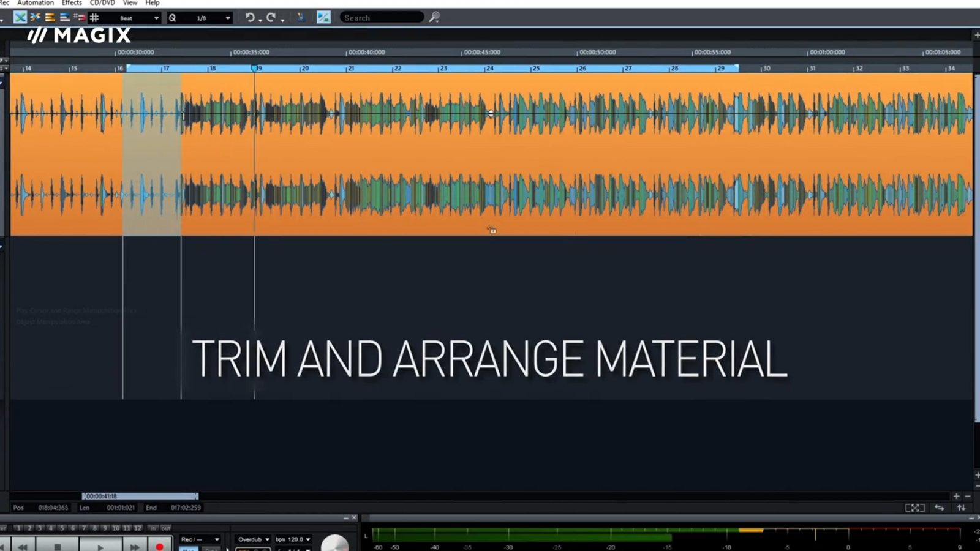The width and height of the screenshot is (980, 551).
Task: Click the vertical zoom arrows icon
Action: point(962,508)
